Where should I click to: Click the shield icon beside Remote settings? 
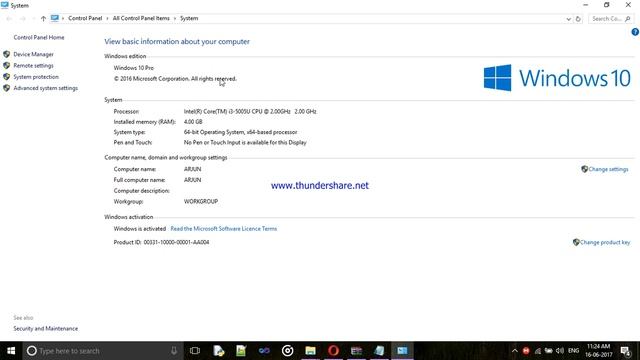point(7,65)
